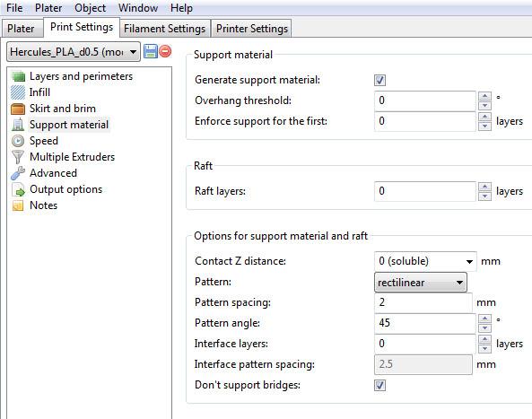The height and width of the screenshot is (419, 532).
Task: Toggle Generate support material checkbox
Action: click(x=379, y=81)
